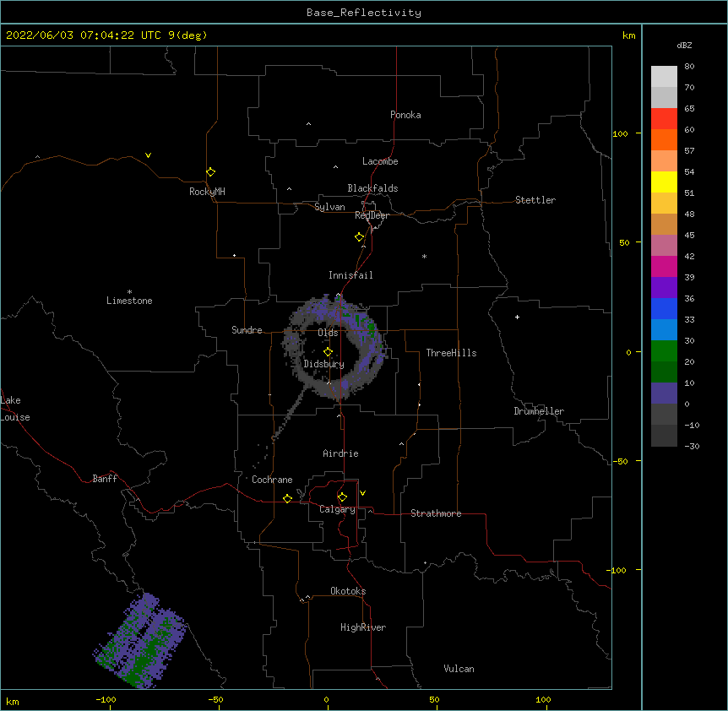Screen dimensions: 728x711
Task: Pick the light blue legend swatch near 33
Action: (x=664, y=330)
